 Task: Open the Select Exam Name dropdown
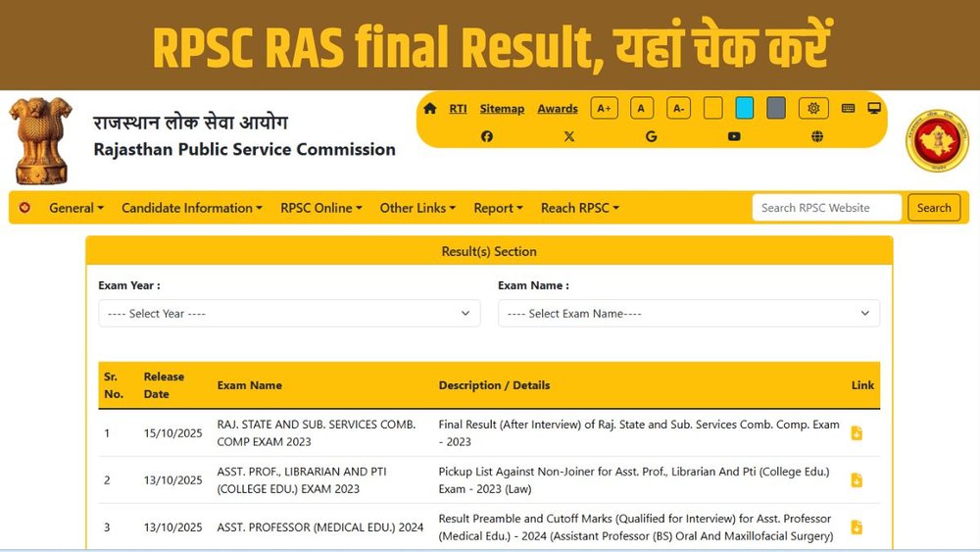click(688, 314)
